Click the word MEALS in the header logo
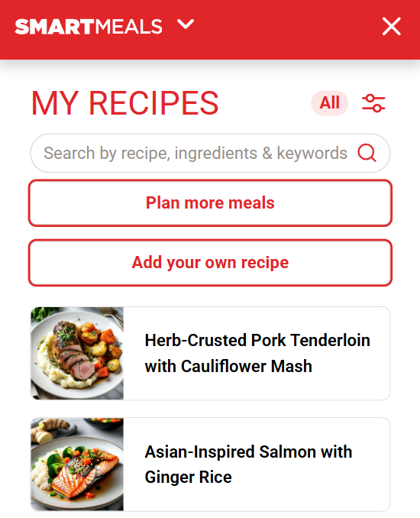This screenshot has width=420, height=518. pos(129,27)
